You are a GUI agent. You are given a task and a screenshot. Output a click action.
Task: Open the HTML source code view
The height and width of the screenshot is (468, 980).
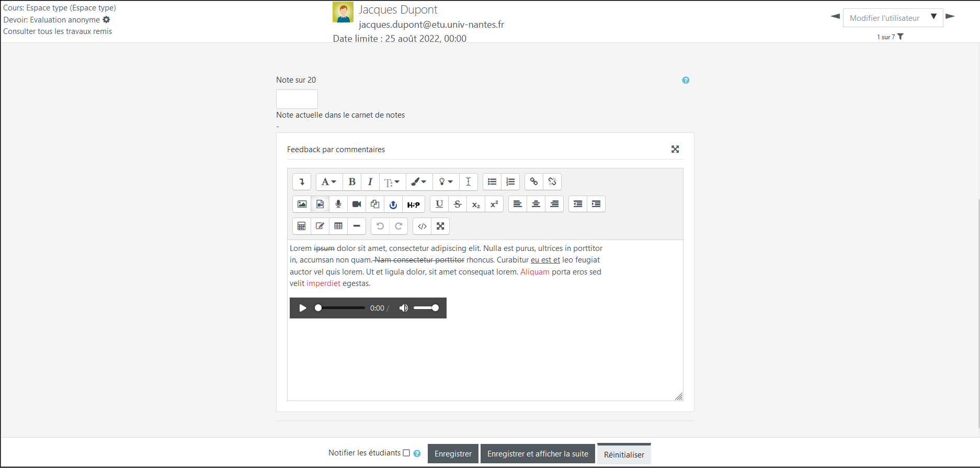tap(422, 226)
